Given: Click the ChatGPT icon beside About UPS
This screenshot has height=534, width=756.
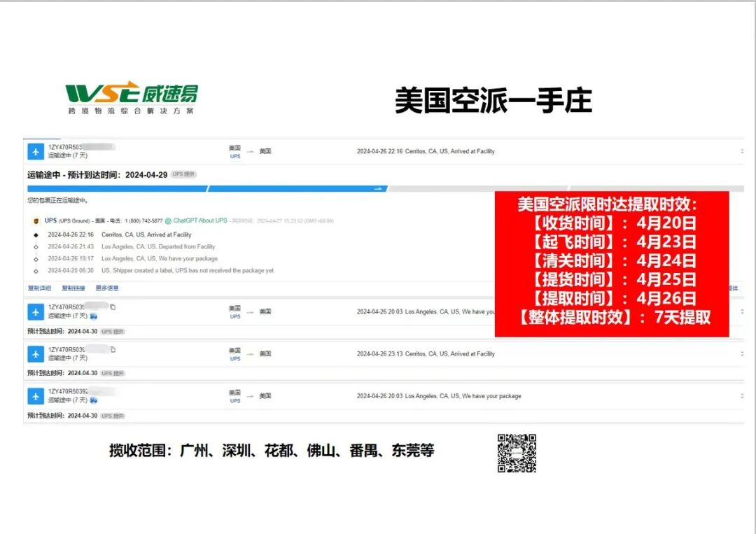Looking at the screenshot, I should (169, 220).
